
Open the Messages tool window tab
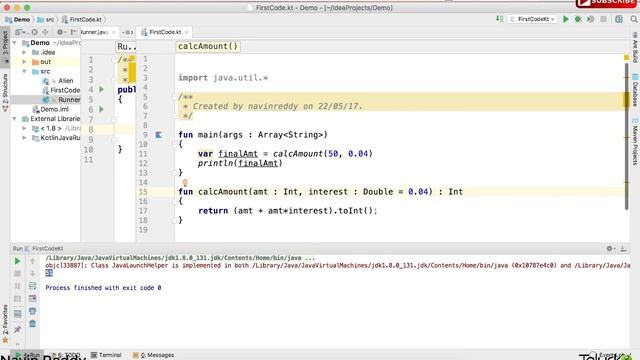153,355
